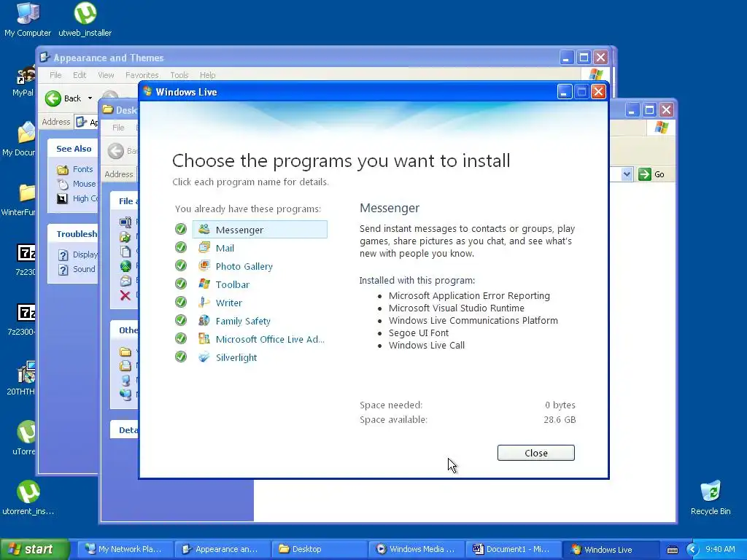Show Family Safety details
Image resolution: width=747 pixels, height=560 pixels.
(x=243, y=321)
